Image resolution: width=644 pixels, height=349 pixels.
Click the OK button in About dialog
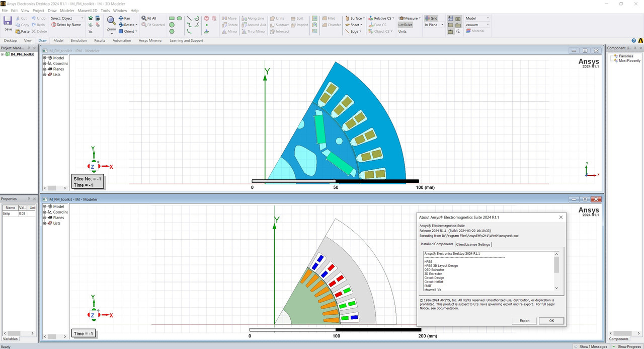click(551, 321)
